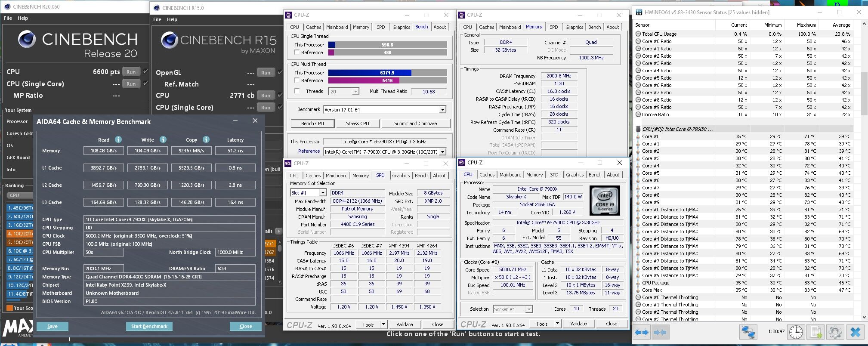Click HWiNFO blue X close sensors icon
Viewport: 868px width, 346px height.
[x=856, y=332]
